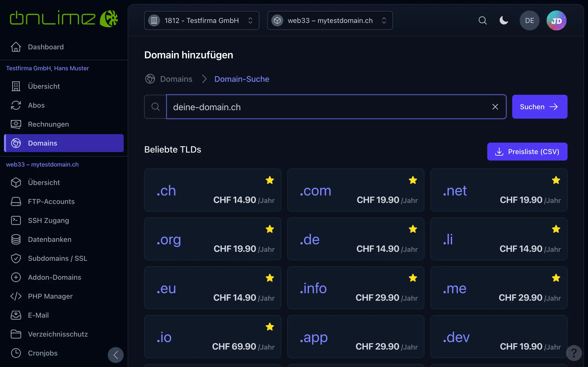Select the .com TLD card
Image resolution: width=588 pixels, height=367 pixels.
[356, 190]
